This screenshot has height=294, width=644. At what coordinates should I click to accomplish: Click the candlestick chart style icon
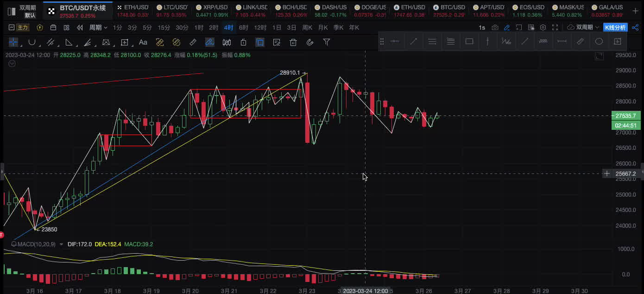click(227, 43)
